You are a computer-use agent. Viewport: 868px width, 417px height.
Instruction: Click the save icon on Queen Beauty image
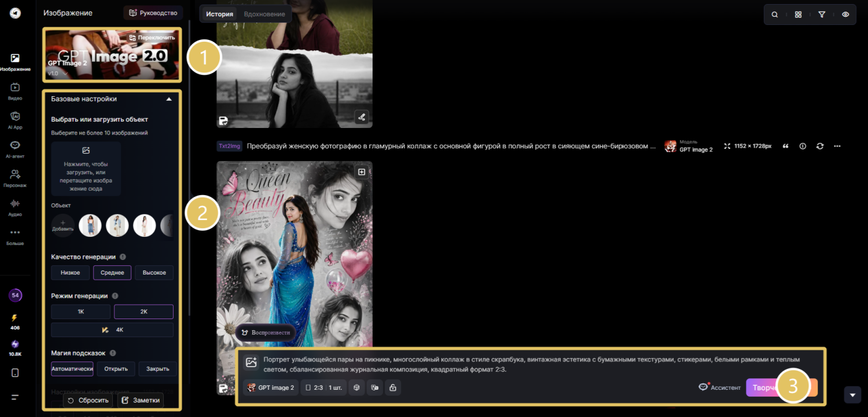pyautogui.click(x=223, y=388)
